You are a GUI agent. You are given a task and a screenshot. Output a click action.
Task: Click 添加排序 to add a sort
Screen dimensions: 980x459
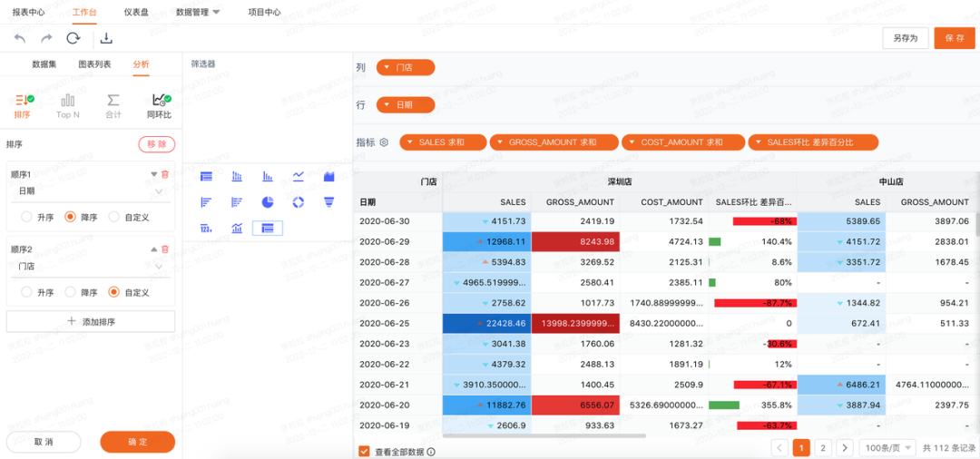[x=91, y=322]
